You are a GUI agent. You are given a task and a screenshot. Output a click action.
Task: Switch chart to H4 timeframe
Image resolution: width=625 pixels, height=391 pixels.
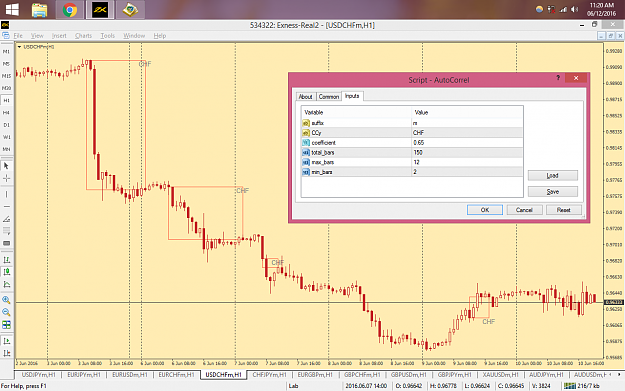pyautogui.click(x=6, y=113)
